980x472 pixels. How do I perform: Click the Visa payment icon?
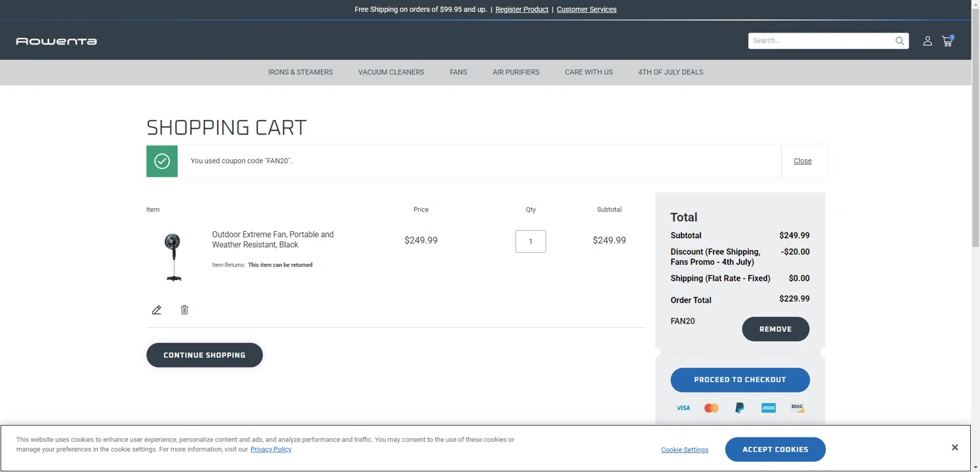(683, 408)
